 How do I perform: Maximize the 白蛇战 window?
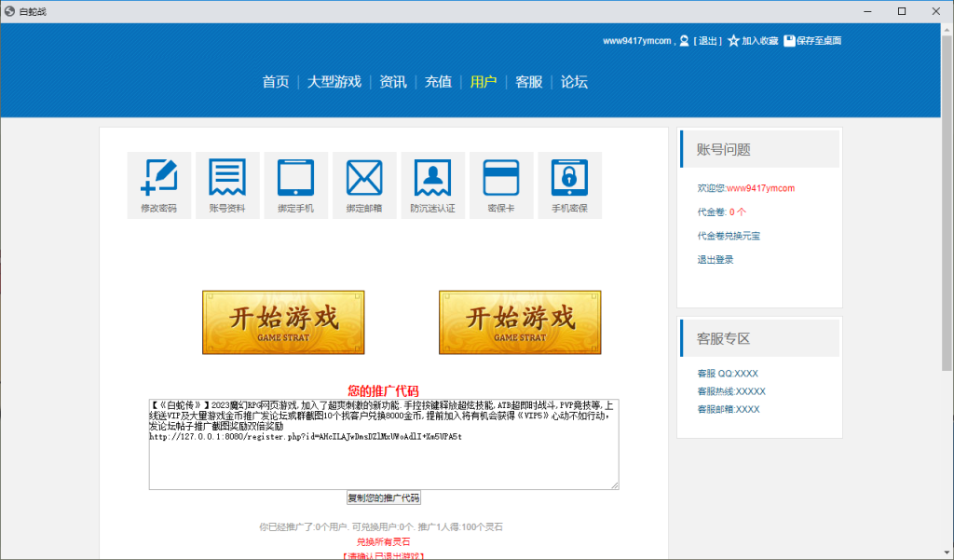[902, 11]
